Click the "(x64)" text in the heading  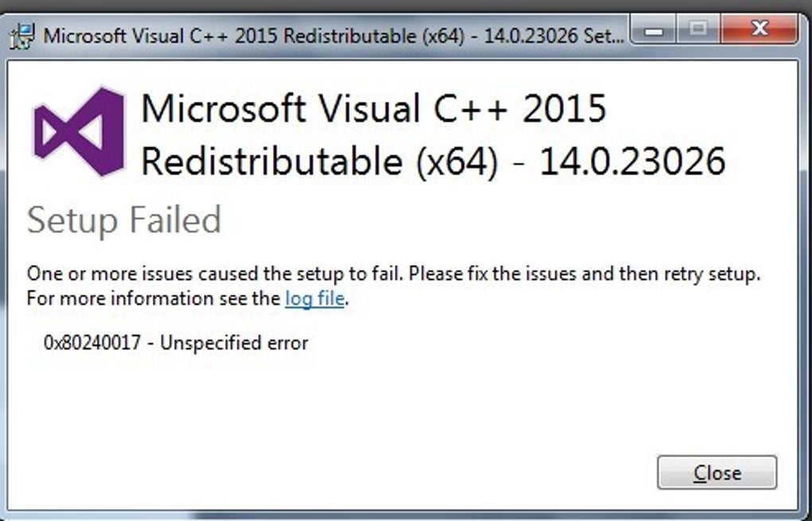tap(455, 163)
